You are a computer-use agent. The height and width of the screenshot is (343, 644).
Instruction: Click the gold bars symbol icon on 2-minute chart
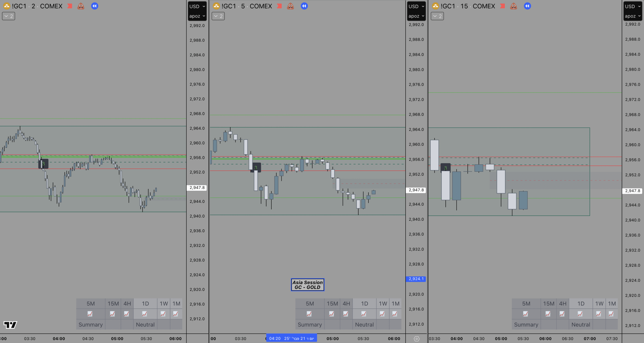[x=7, y=6]
